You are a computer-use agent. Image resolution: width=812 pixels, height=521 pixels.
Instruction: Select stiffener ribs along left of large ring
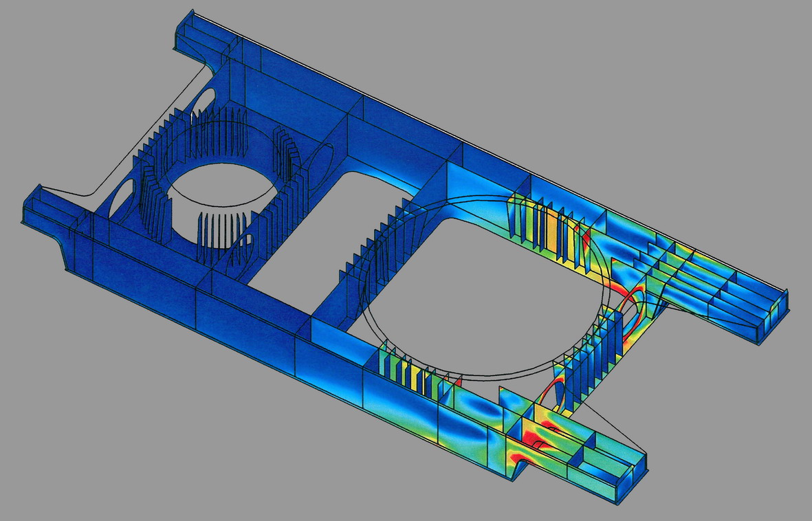(x=378, y=241)
